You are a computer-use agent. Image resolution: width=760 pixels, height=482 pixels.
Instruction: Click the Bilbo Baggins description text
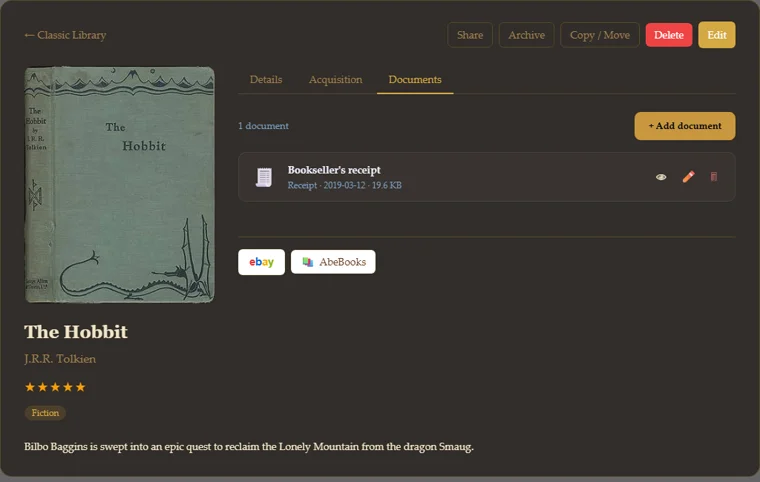pyautogui.click(x=249, y=447)
